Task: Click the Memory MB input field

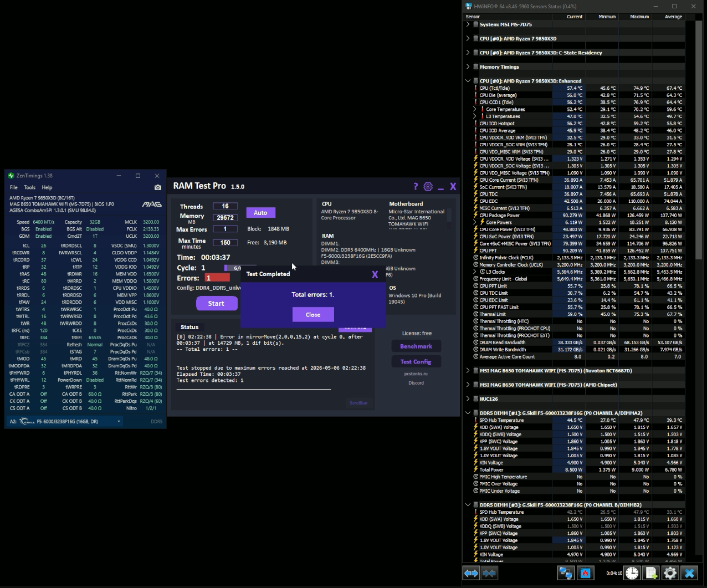Action: pos(225,218)
